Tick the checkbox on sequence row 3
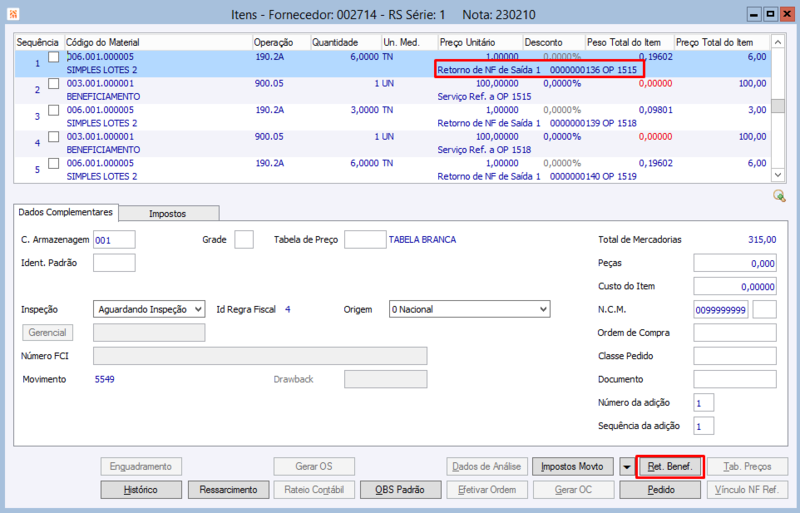Viewport: 800px width, 513px height. [x=54, y=110]
